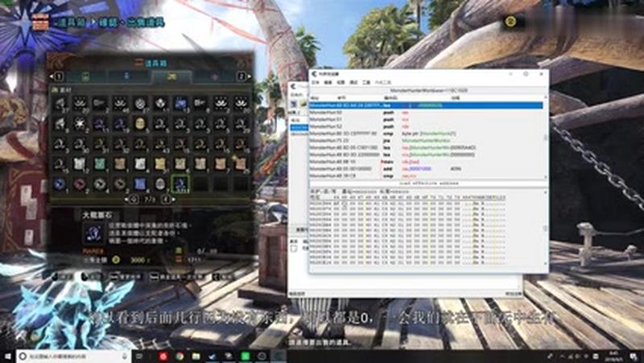This screenshot has height=363, width=644.
Task: Open the 文件 menu in Memory Viewer
Action: pos(315,83)
